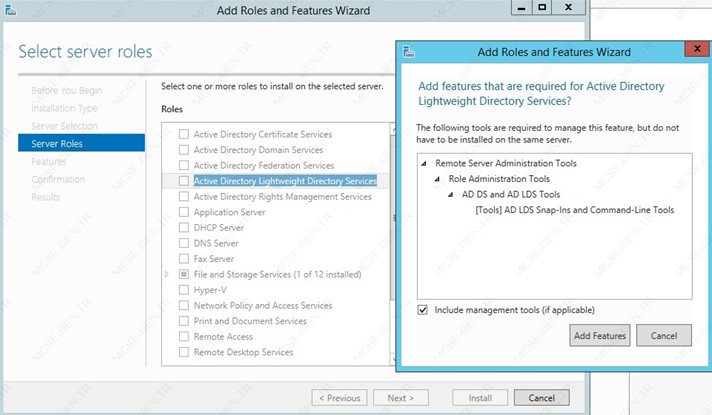Collapse Remote Server Administration Tools node
The width and height of the screenshot is (712, 415).
pos(424,163)
